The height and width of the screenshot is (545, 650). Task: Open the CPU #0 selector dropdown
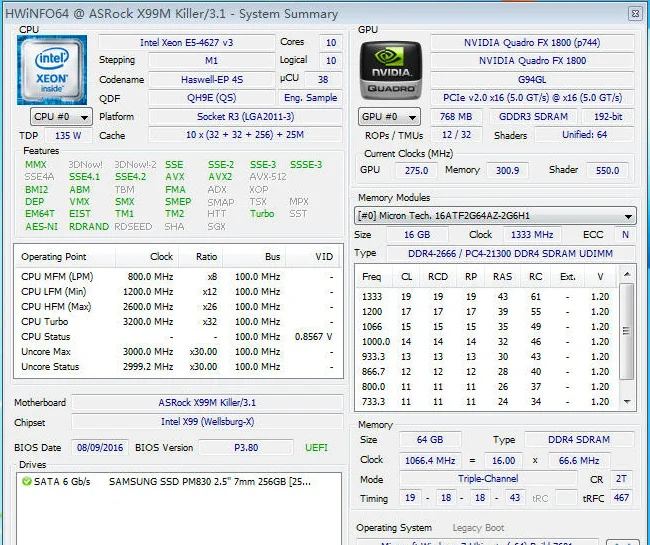point(61,117)
